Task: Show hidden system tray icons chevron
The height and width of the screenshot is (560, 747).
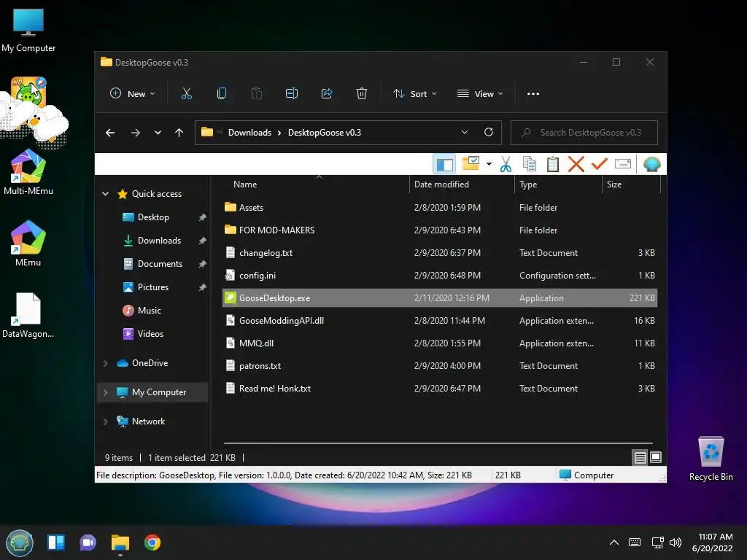Action: 614,542
